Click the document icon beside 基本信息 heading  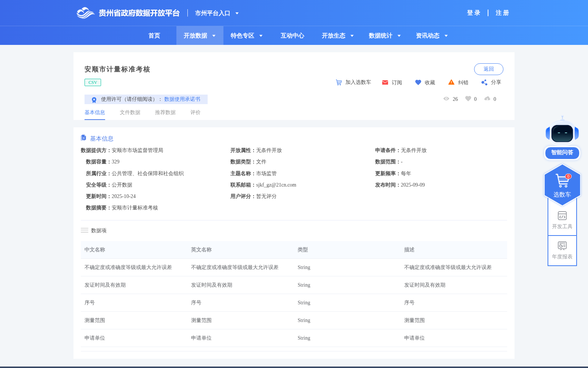[83, 138]
